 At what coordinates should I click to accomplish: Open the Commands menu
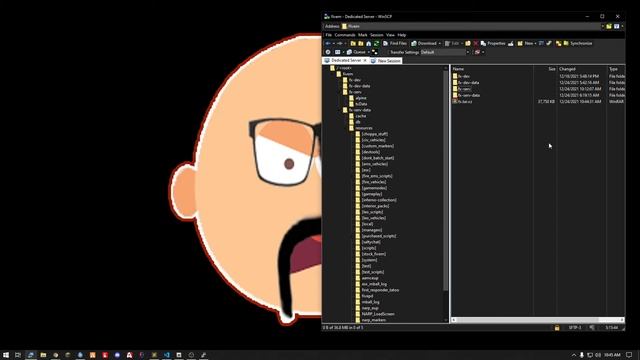[x=345, y=35]
